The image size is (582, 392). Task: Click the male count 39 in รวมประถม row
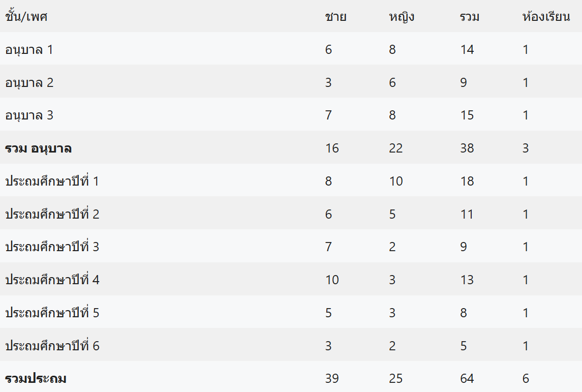click(x=332, y=379)
